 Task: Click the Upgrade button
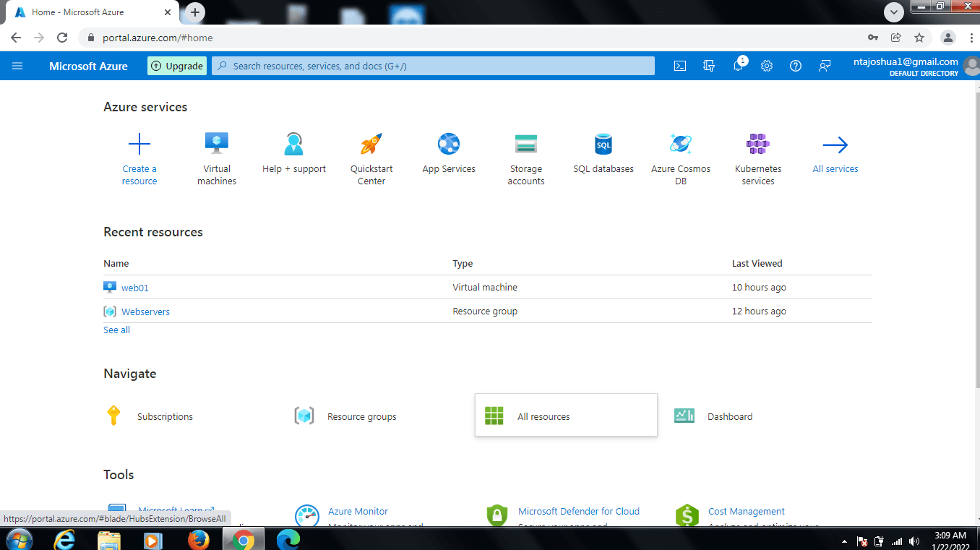pos(177,66)
